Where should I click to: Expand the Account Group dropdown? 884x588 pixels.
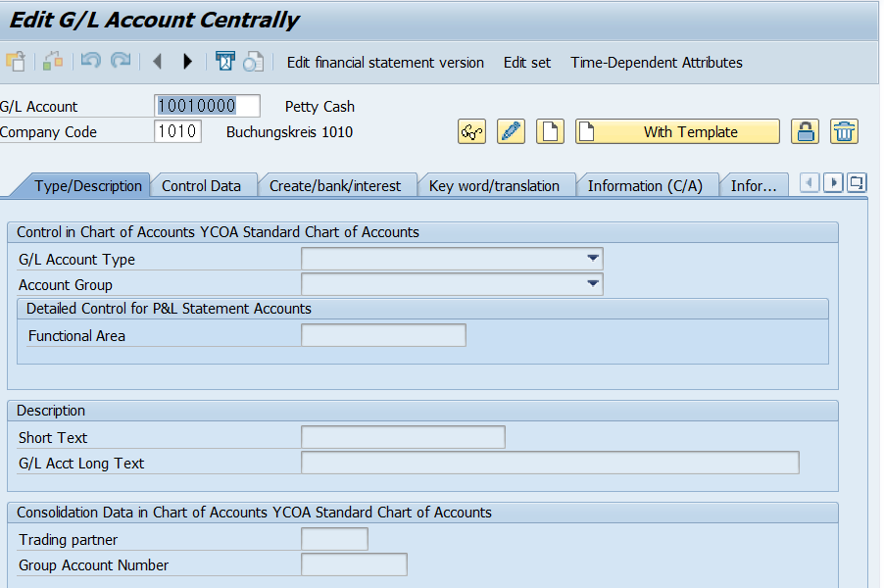coord(593,283)
